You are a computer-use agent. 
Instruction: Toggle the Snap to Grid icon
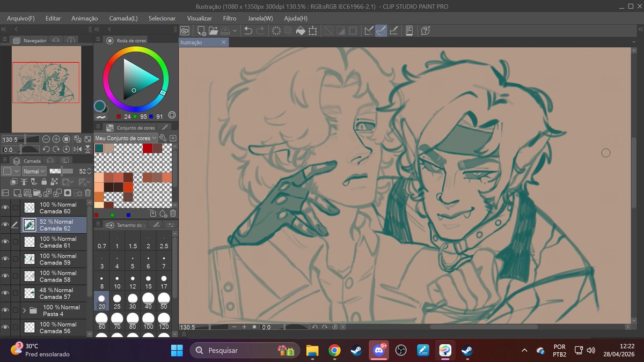pyautogui.click(x=393, y=31)
